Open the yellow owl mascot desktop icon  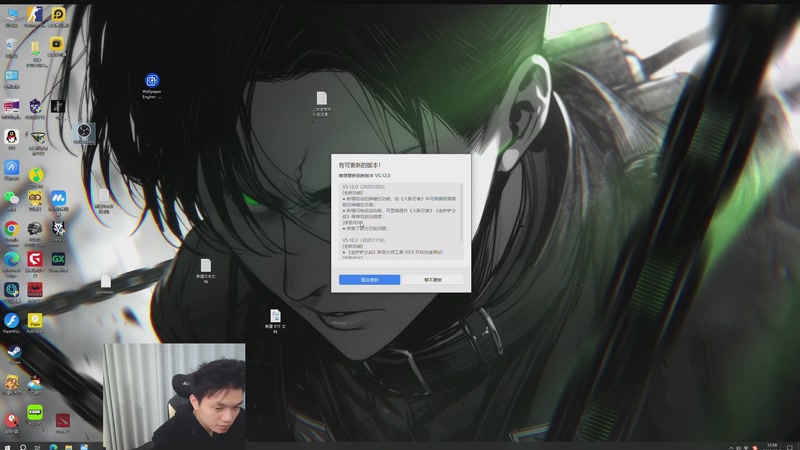pos(35,200)
